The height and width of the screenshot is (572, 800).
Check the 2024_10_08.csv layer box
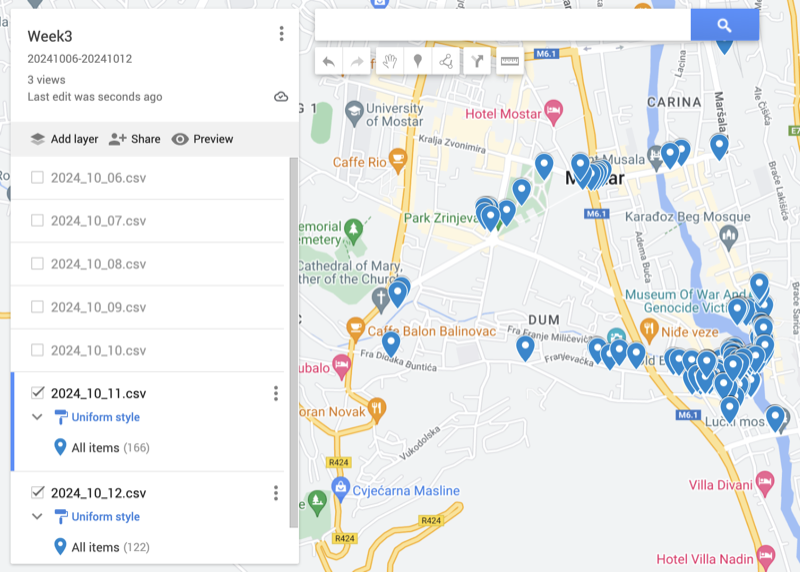[x=37, y=264]
